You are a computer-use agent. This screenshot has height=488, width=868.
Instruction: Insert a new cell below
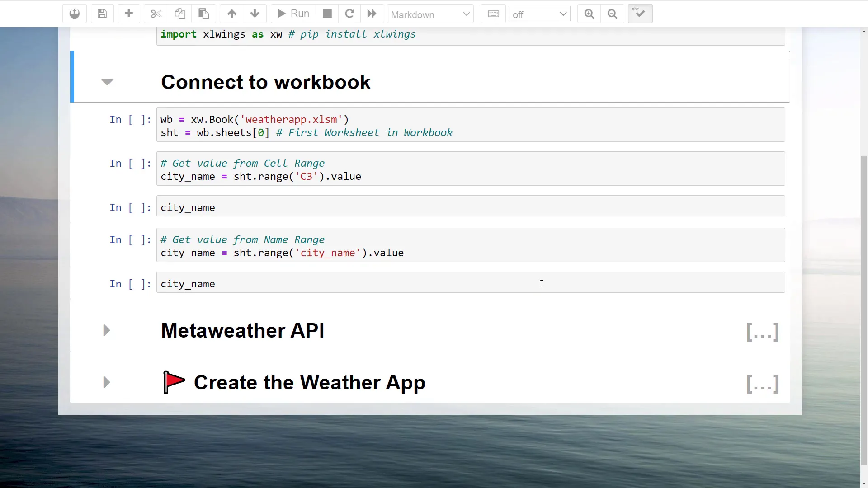pyautogui.click(x=129, y=14)
